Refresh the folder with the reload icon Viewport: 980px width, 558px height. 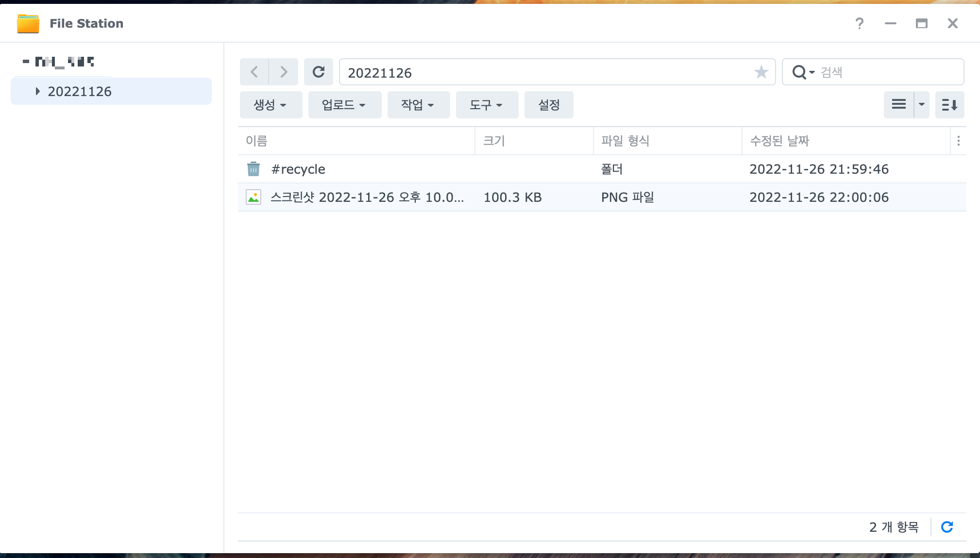(x=319, y=72)
